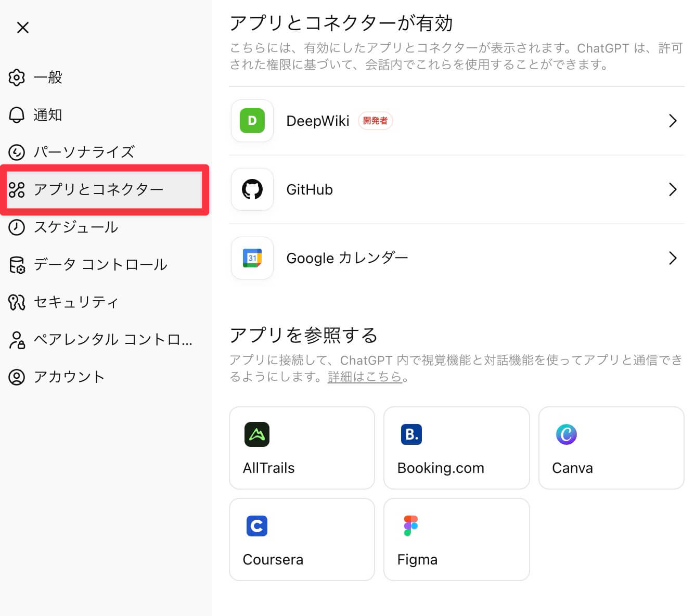Expand GitHub connector details chevron

(672, 189)
